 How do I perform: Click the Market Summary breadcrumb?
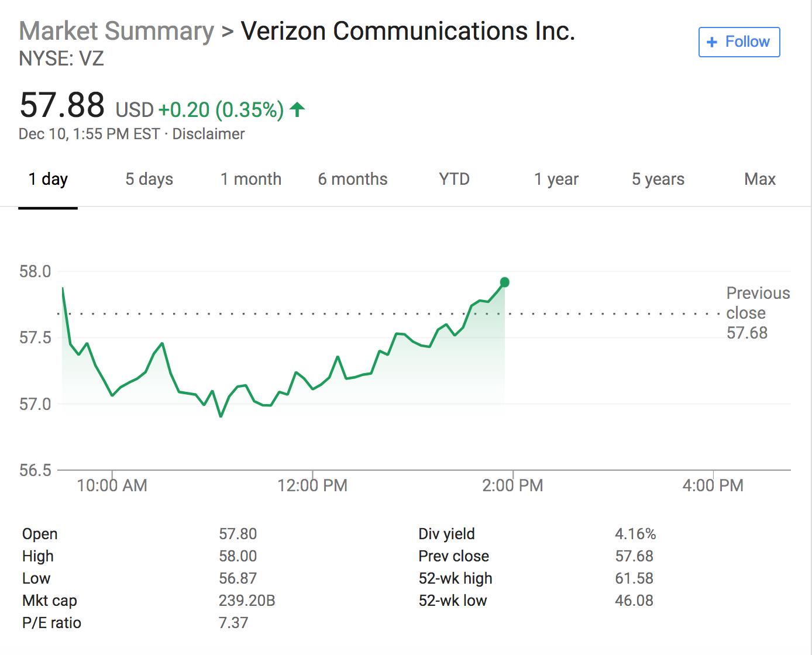116,31
